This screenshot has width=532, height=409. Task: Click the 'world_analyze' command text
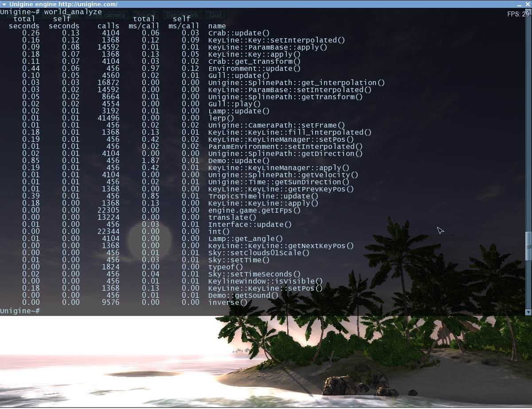click(73, 12)
